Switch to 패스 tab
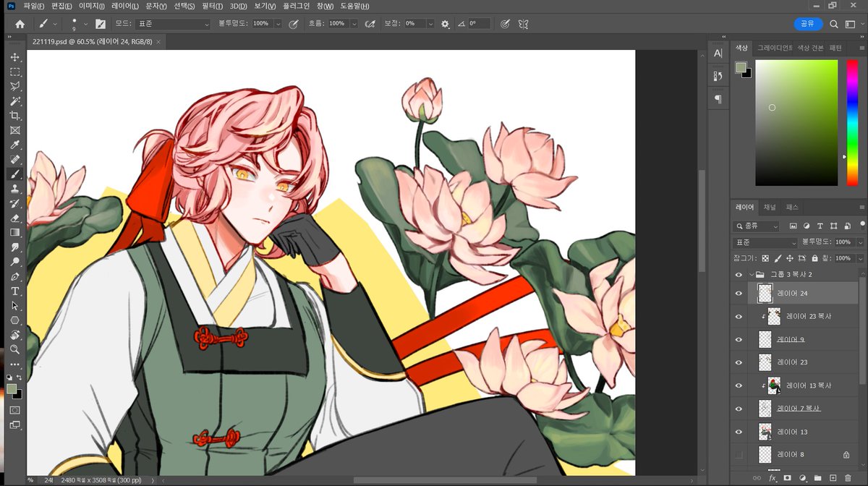This screenshot has height=486, width=868. [792, 207]
